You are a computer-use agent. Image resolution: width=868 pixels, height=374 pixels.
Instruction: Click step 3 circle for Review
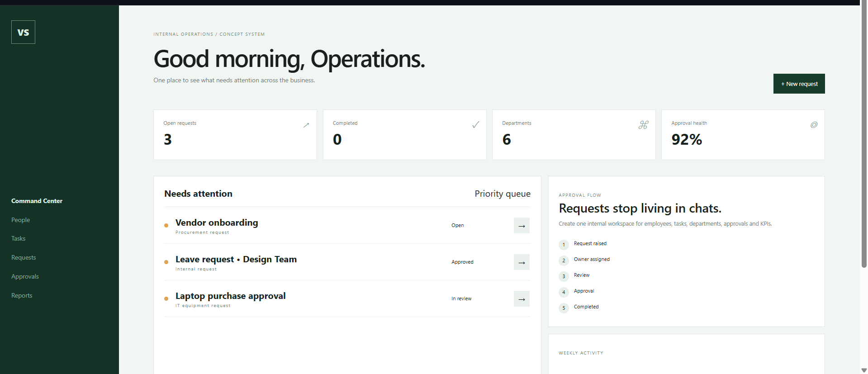pos(564,276)
